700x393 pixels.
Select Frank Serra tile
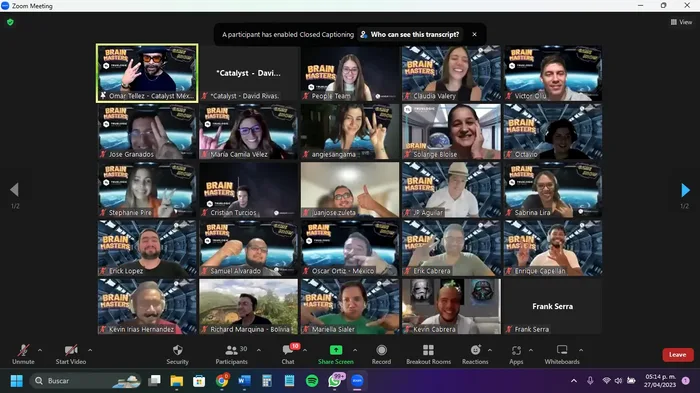point(553,306)
